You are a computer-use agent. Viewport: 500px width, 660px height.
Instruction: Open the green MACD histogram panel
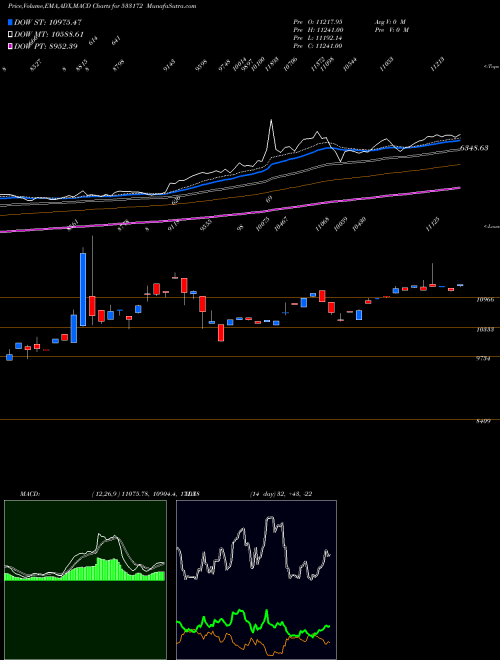point(85,580)
